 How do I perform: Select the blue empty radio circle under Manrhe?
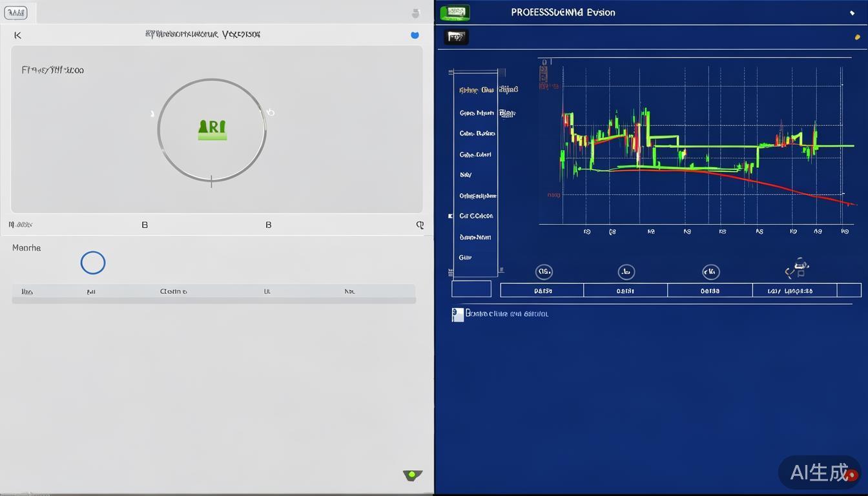(x=93, y=263)
